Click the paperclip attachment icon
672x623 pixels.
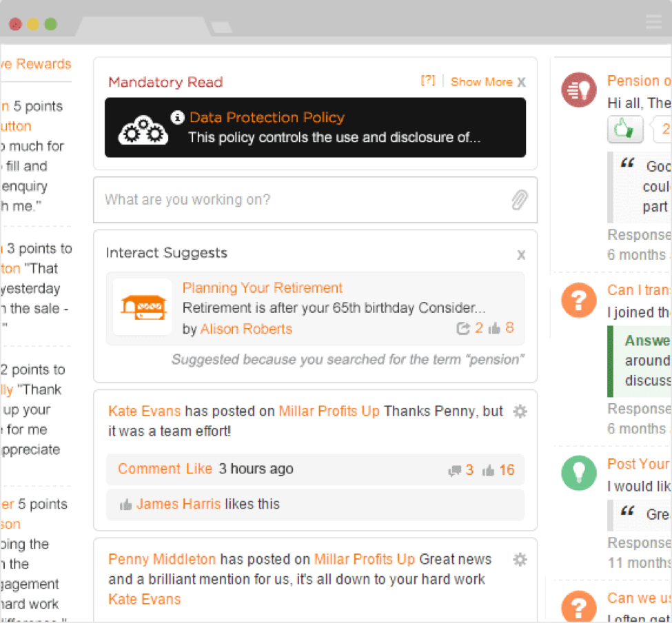(x=520, y=200)
